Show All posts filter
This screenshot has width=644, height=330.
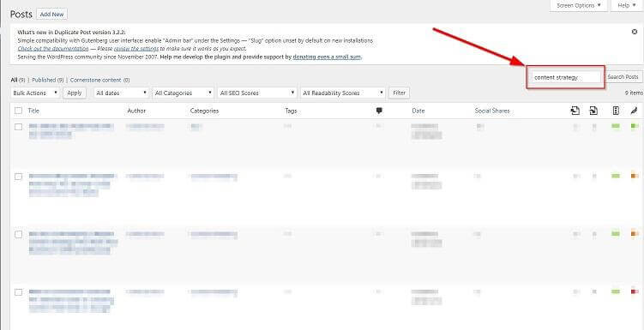pos(14,80)
